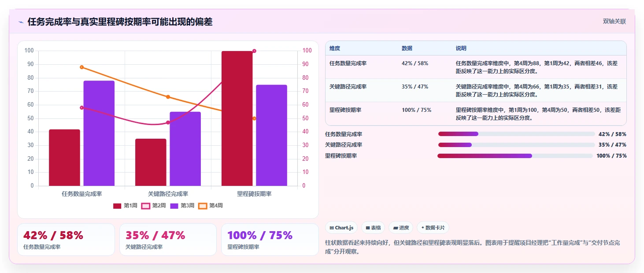The height and width of the screenshot is (273, 644).
Task: Click the tall red bar for 里程碑按期率
Action: (x=237, y=118)
